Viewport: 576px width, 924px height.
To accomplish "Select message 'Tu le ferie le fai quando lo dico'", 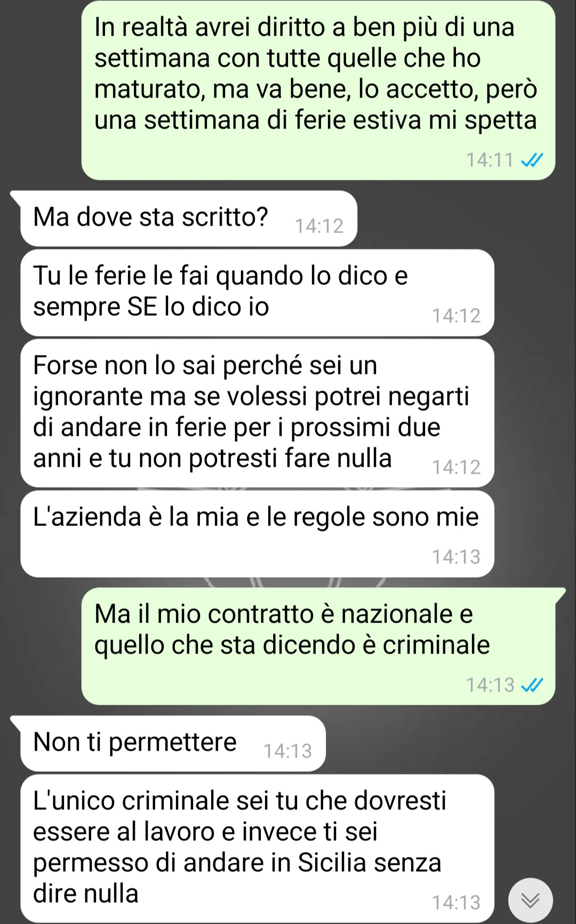I will click(x=257, y=292).
